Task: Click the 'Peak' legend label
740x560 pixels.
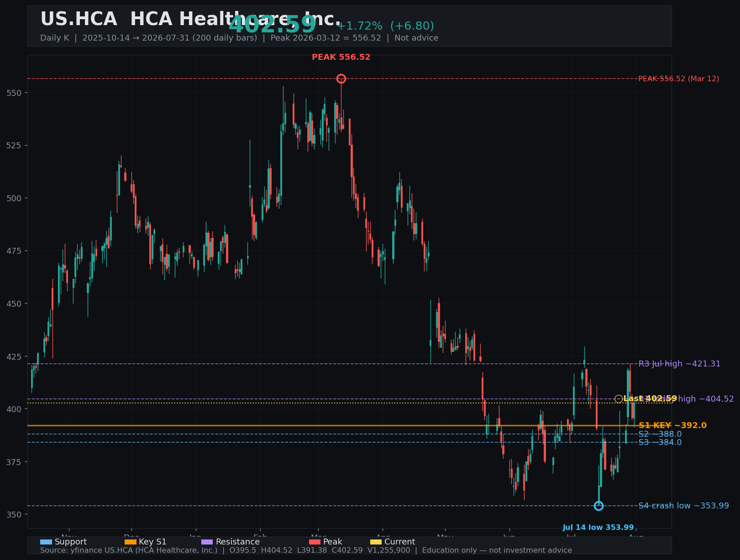Action: pos(333,542)
